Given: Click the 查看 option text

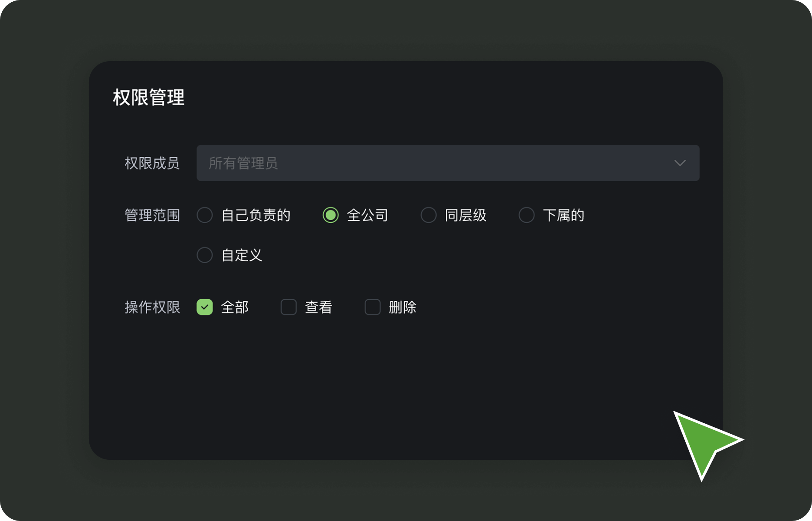Looking at the screenshot, I should pyautogui.click(x=319, y=307).
